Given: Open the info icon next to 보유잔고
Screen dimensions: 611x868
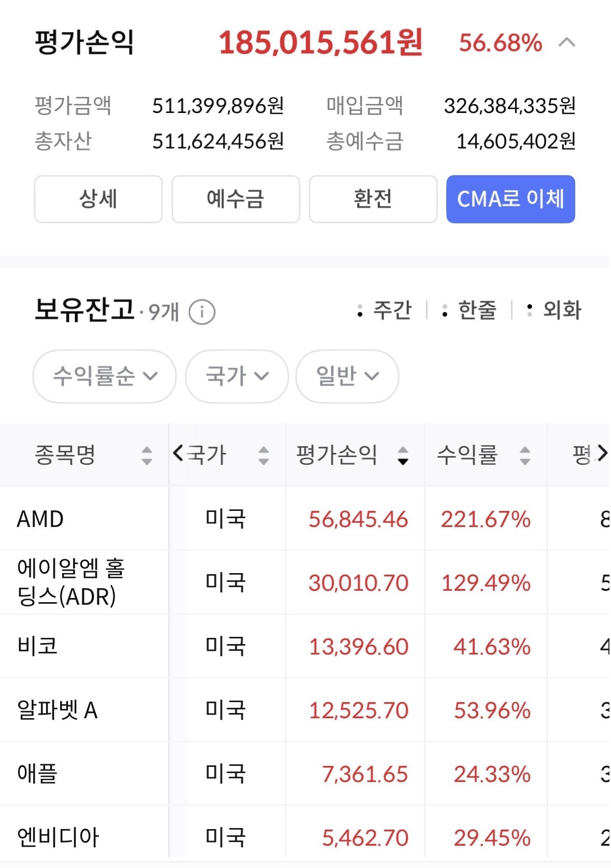Looking at the screenshot, I should point(202,312).
